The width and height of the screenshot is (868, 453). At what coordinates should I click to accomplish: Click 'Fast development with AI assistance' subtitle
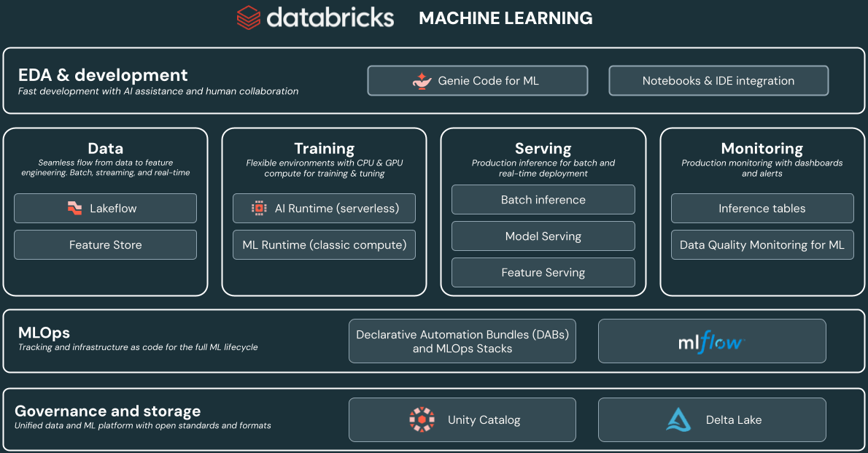(158, 91)
